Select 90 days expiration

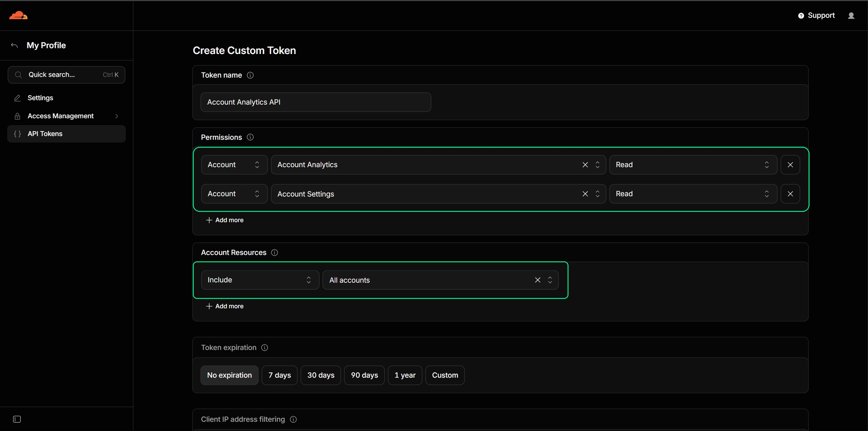coord(364,375)
